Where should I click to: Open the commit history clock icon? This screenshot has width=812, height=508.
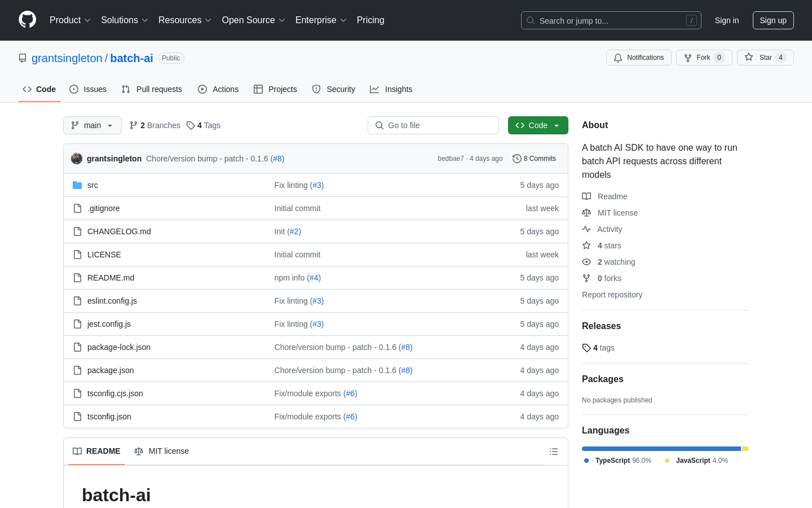tap(517, 159)
